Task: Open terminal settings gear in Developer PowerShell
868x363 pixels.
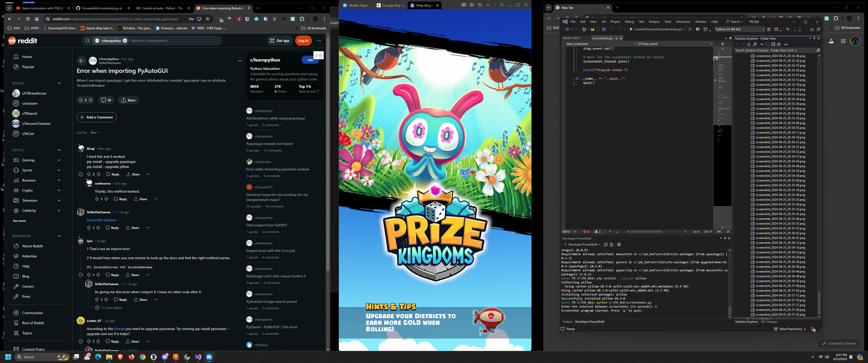Action: tap(619, 245)
